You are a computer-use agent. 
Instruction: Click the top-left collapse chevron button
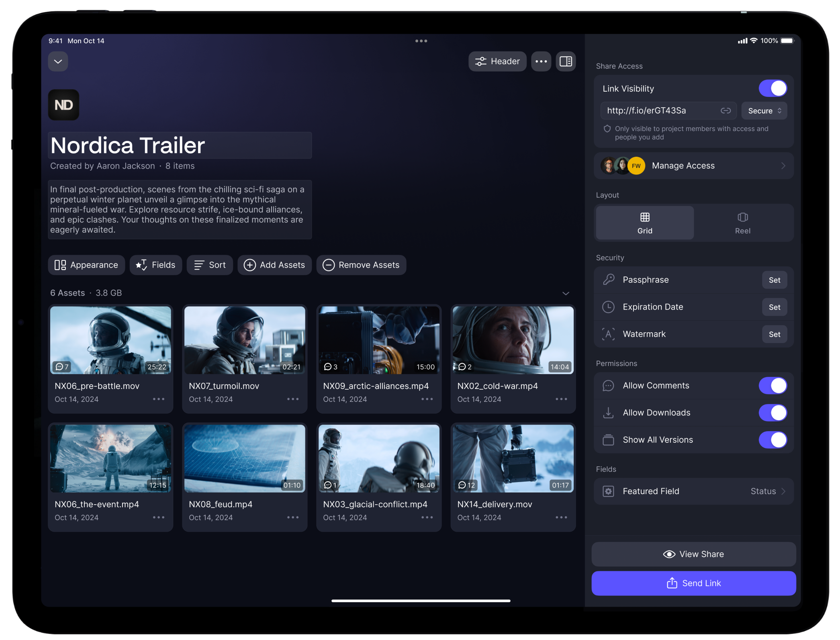coord(58,61)
